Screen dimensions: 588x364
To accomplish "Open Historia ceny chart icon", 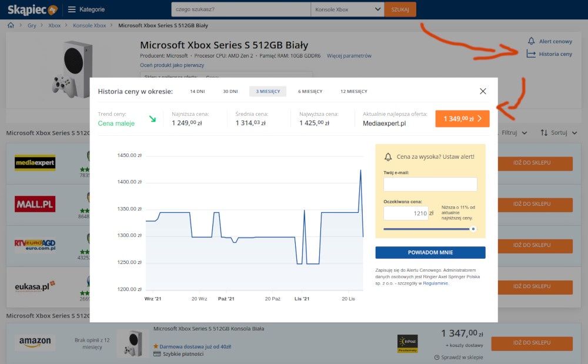I will click(531, 54).
